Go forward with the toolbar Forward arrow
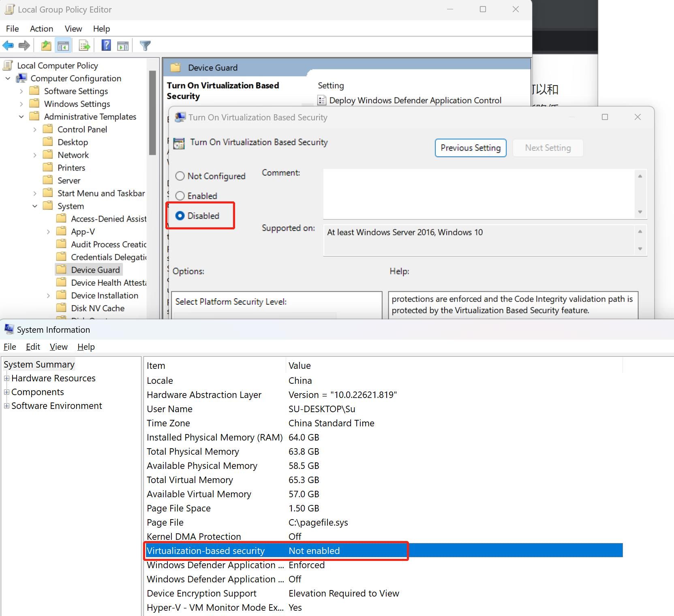The width and height of the screenshot is (674, 616). coord(24,45)
